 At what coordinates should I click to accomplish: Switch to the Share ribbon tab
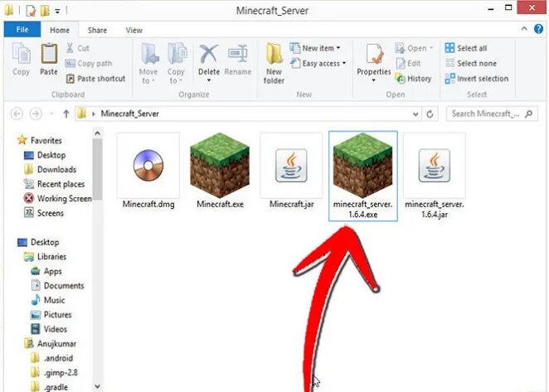tap(97, 30)
